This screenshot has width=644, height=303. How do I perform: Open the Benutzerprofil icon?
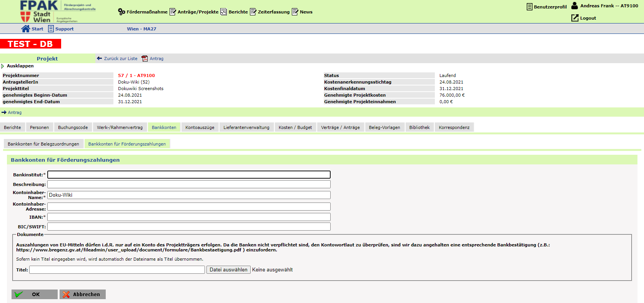click(529, 7)
